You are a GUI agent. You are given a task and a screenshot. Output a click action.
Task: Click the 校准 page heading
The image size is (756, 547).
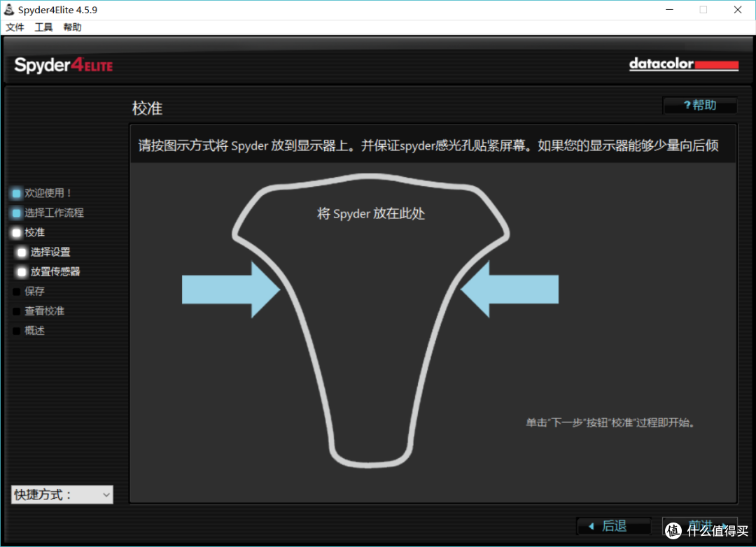(148, 108)
